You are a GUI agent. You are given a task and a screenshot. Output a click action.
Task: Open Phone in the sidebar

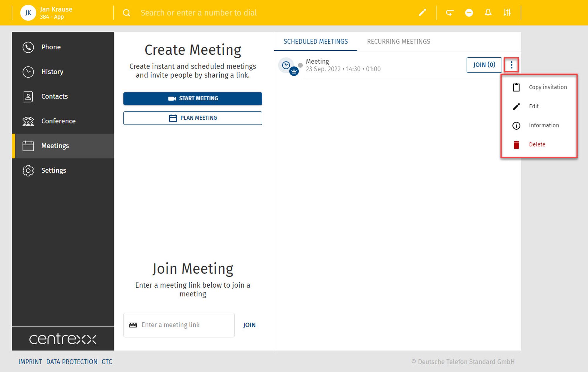click(51, 47)
